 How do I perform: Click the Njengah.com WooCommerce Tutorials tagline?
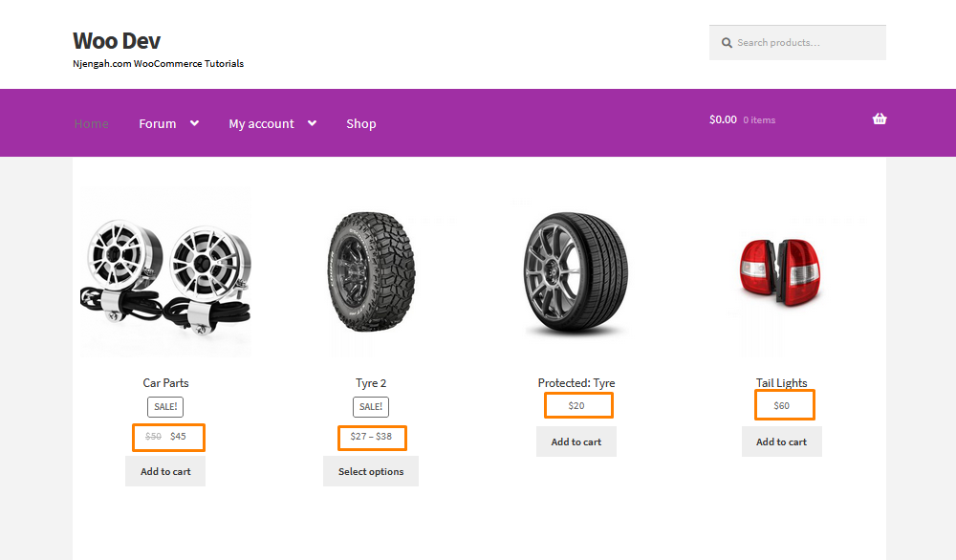coord(158,63)
